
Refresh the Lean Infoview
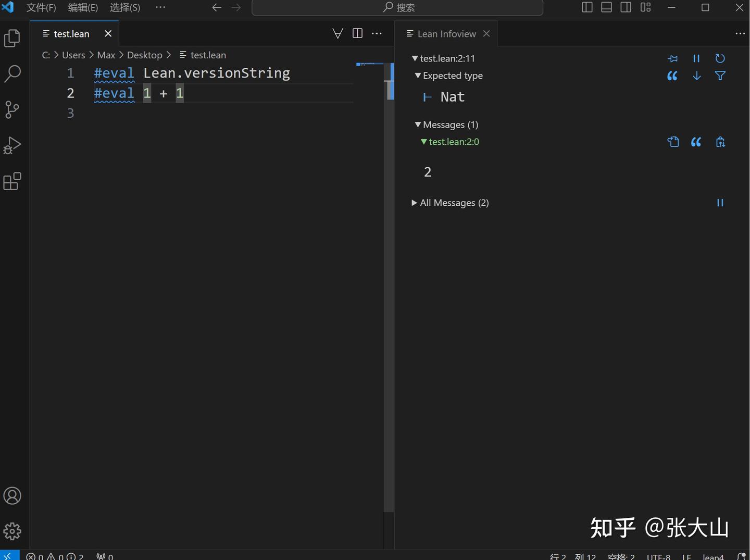(720, 58)
